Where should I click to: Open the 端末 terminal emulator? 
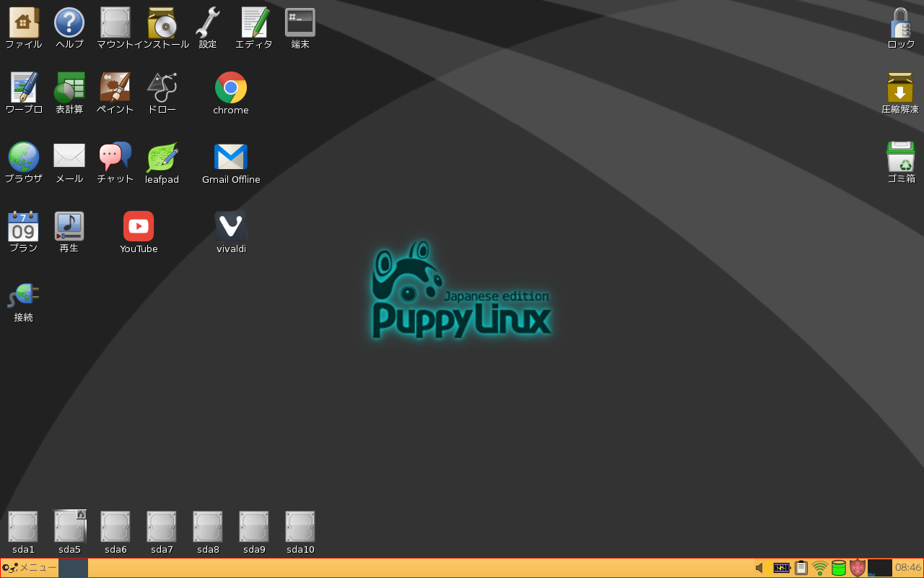tap(300, 20)
